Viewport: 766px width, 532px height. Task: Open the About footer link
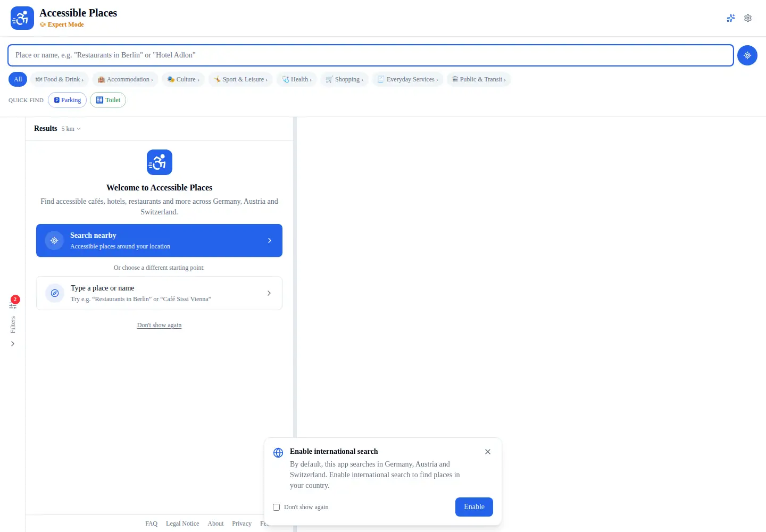[x=215, y=523]
